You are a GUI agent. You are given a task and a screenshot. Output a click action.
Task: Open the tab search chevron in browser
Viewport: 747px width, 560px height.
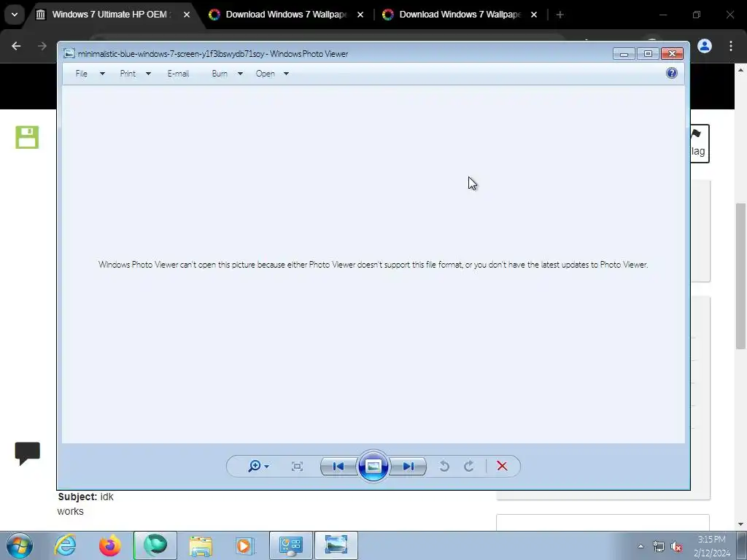[x=15, y=15]
